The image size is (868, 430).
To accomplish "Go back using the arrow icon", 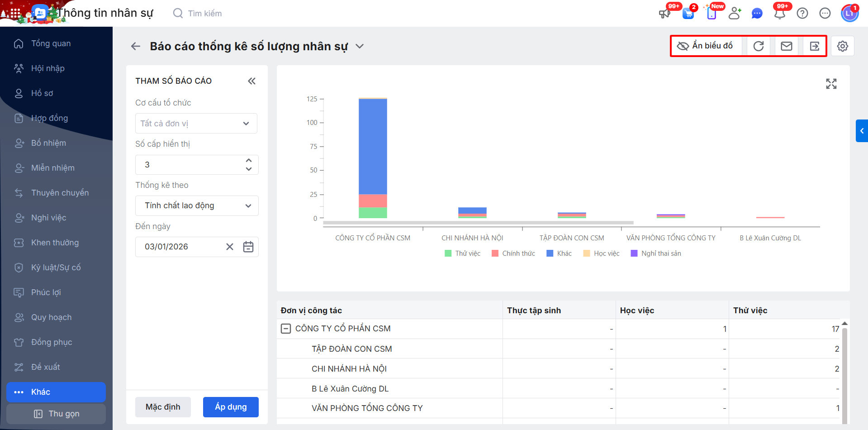I will pos(136,46).
